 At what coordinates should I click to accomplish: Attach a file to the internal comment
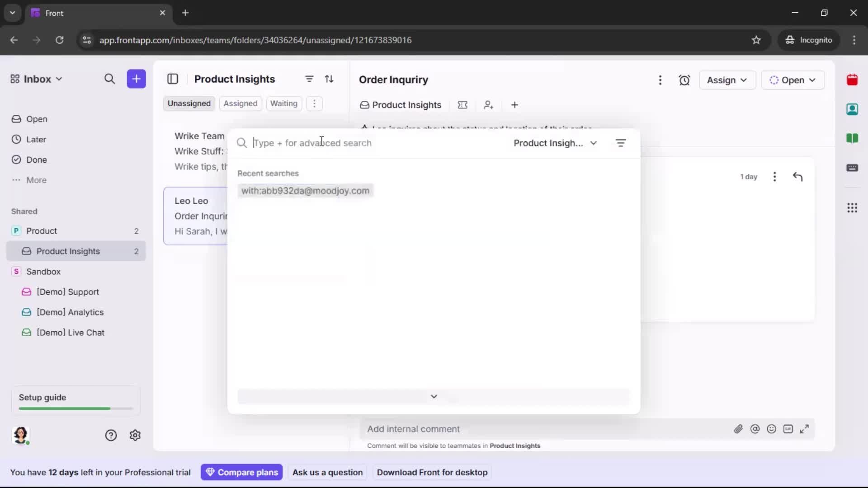[x=739, y=429]
